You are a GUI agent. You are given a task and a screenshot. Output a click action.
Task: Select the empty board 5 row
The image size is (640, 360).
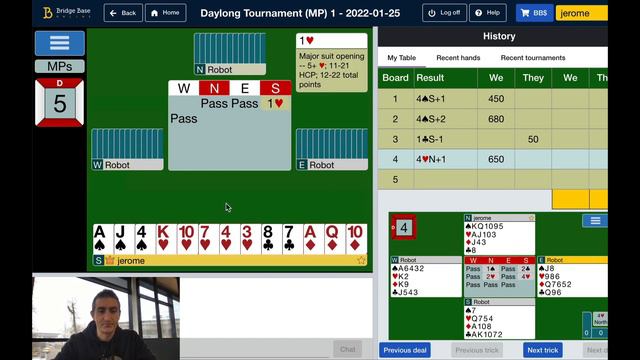pos(493,179)
